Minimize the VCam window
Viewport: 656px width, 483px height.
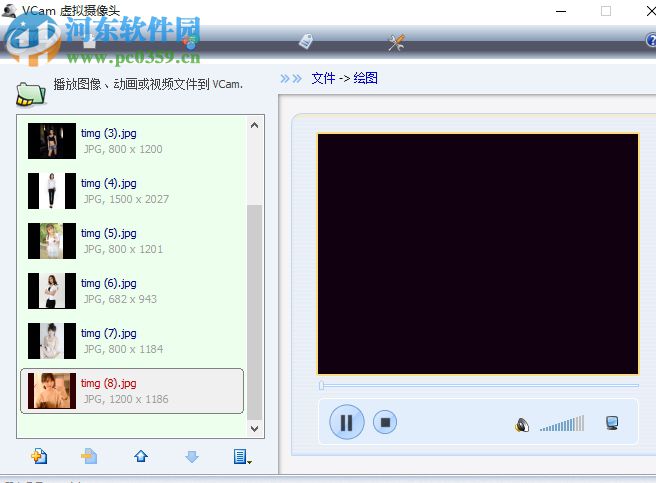coord(561,11)
